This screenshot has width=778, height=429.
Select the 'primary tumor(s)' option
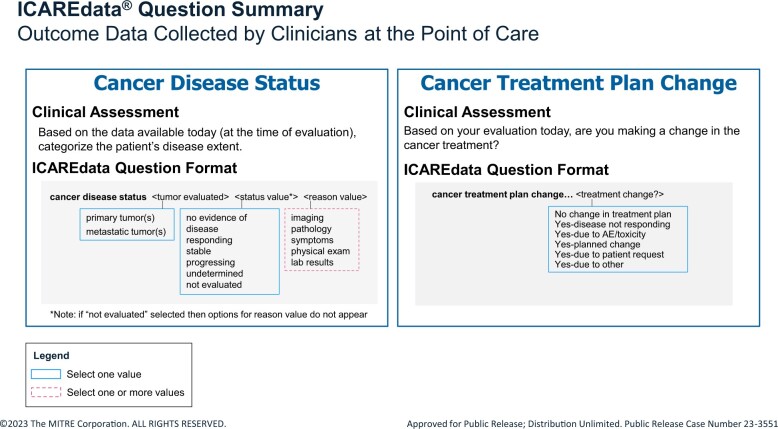(120, 218)
